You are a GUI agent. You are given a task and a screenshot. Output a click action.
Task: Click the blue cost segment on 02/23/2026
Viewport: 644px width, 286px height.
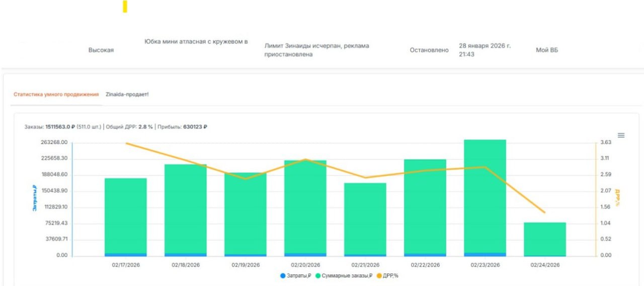click(x=485, y=255)
